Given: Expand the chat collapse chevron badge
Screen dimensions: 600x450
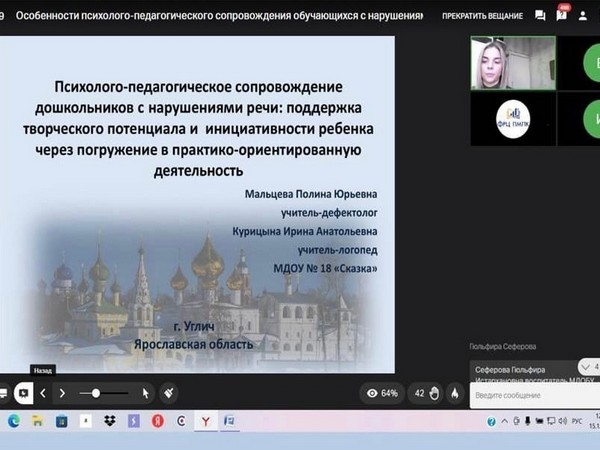Looking at the screenshot, I should 589,367.
